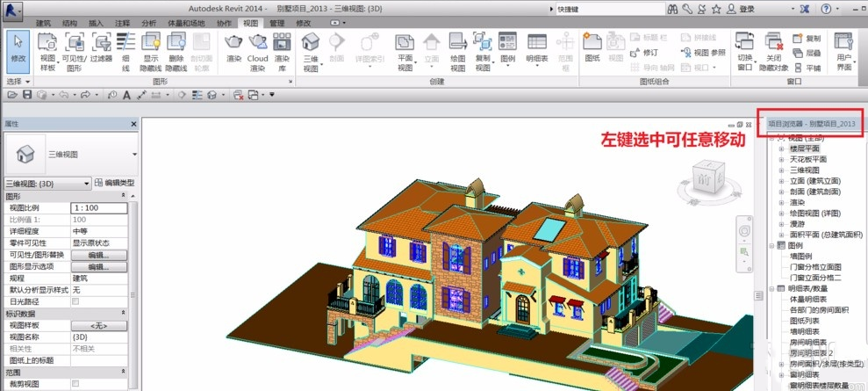Switch to the 管理 ribbon tab
Screen dimensions: 868x391
click(276, 23)
